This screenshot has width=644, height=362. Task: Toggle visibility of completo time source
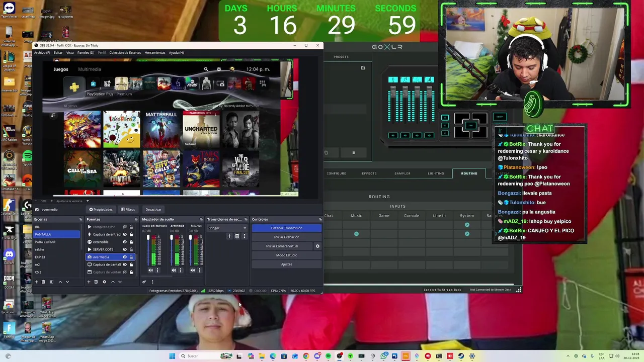tap(125, 227)
